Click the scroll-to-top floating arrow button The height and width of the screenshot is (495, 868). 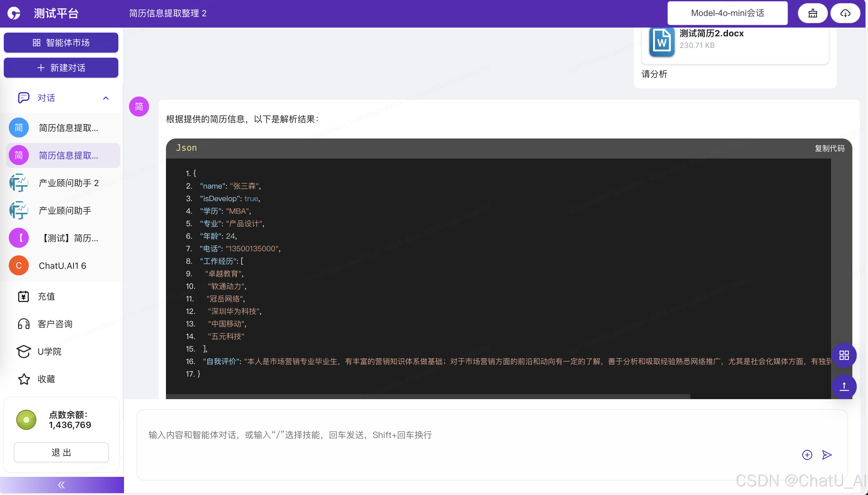click(x=844, y=386)
